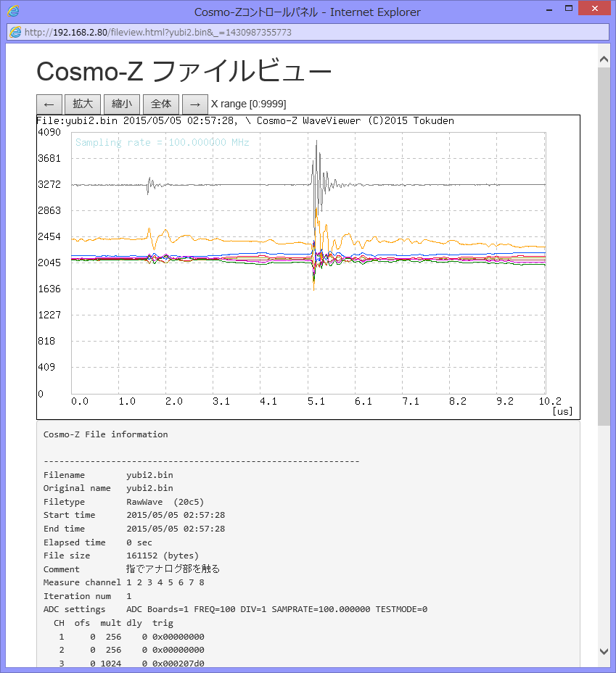Click the Cosmo-Z ファイルビュー page heading
The width and height of the screenshot is (616, 673).
[x=184, y=71]
